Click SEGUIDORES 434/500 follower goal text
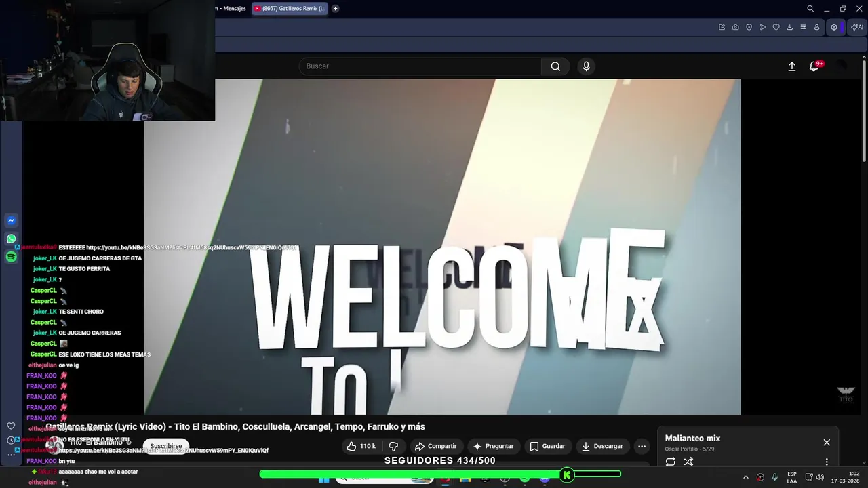 coord(439,460)
